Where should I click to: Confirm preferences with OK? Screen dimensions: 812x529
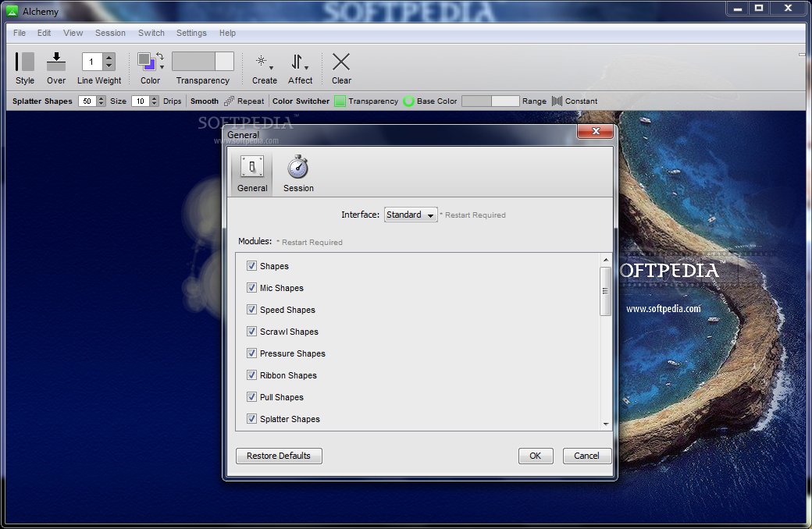click(x=536, y=456)
